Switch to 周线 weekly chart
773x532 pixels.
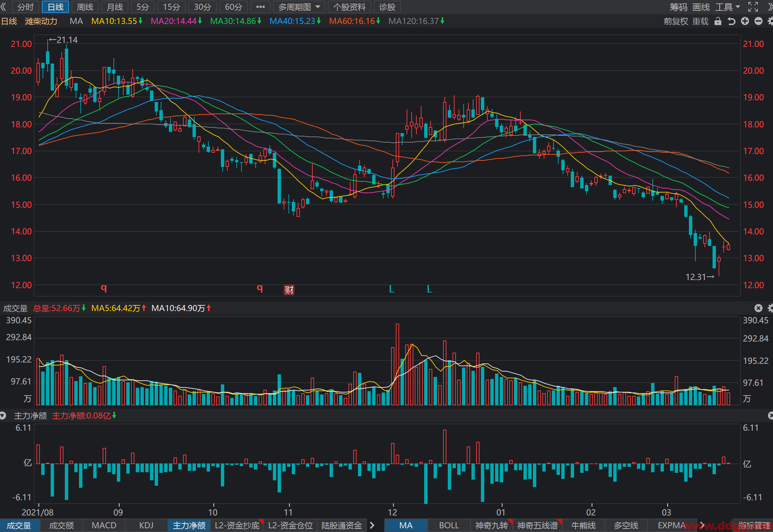(x=85, y=7)
